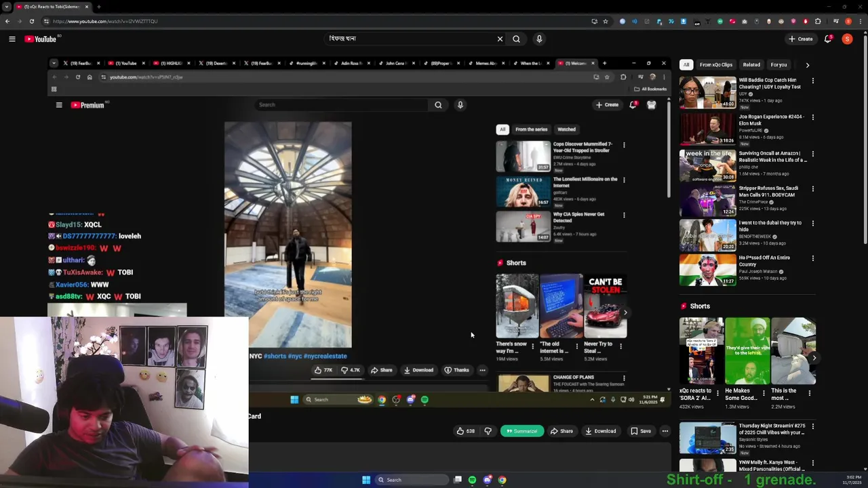Go back in the browser history
Image resolution: width=868 pixels, height=488 pixels.
(x=7, y=21)
